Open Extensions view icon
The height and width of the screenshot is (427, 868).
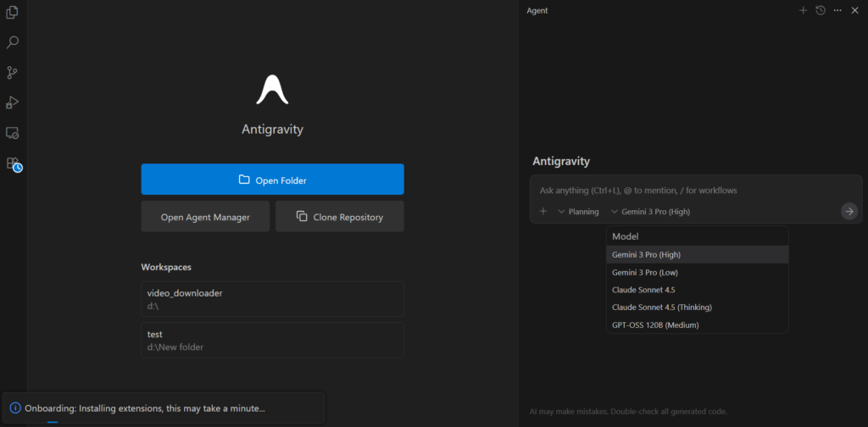pos(13,164)
